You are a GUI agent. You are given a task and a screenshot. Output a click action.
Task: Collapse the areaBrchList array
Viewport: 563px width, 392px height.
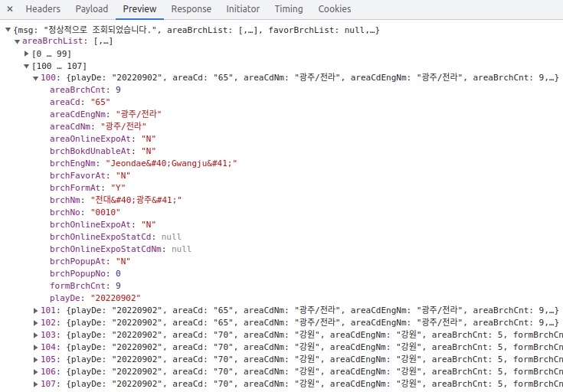(x=17, y=41)
